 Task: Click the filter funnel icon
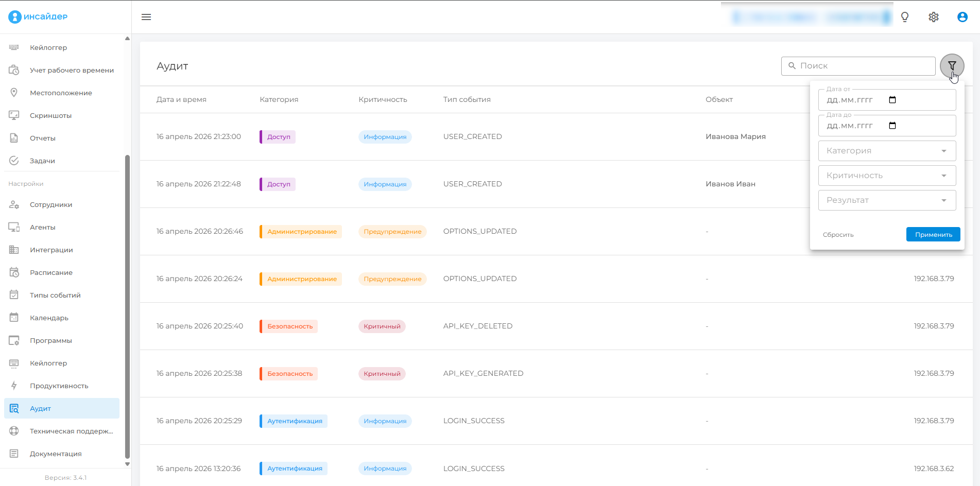(x=952, y=66)
